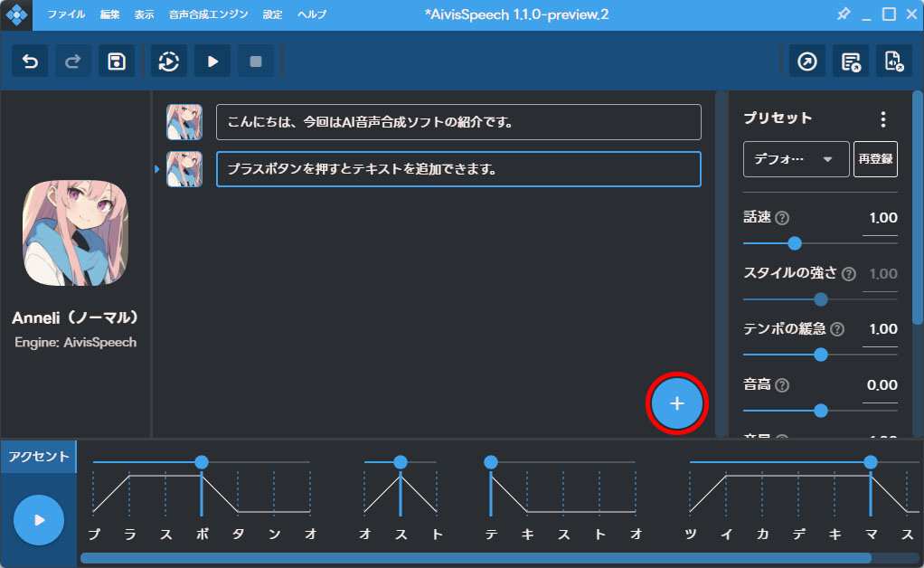Open the ファイル menu

(x=66, y=14)
